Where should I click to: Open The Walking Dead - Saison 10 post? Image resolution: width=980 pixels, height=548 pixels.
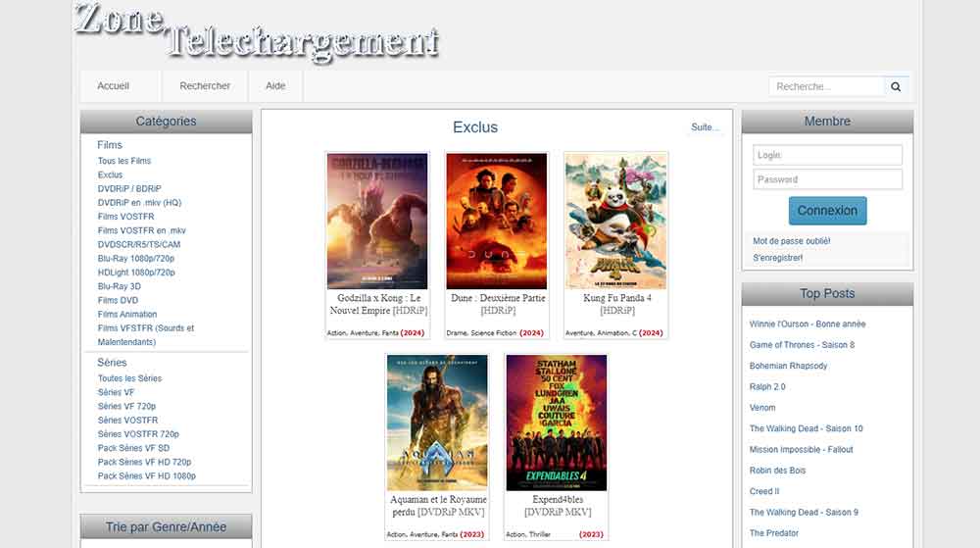point(806,428)
